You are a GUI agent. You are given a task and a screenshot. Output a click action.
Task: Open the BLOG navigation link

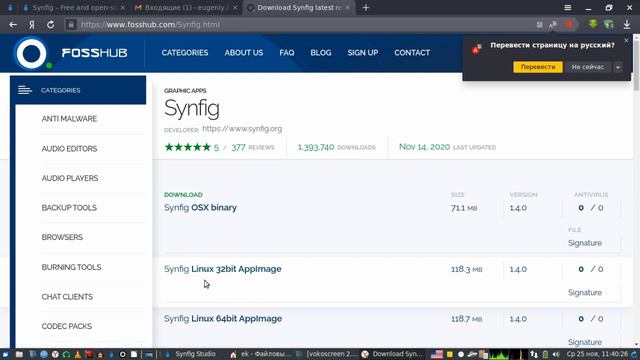pos(320,53)
